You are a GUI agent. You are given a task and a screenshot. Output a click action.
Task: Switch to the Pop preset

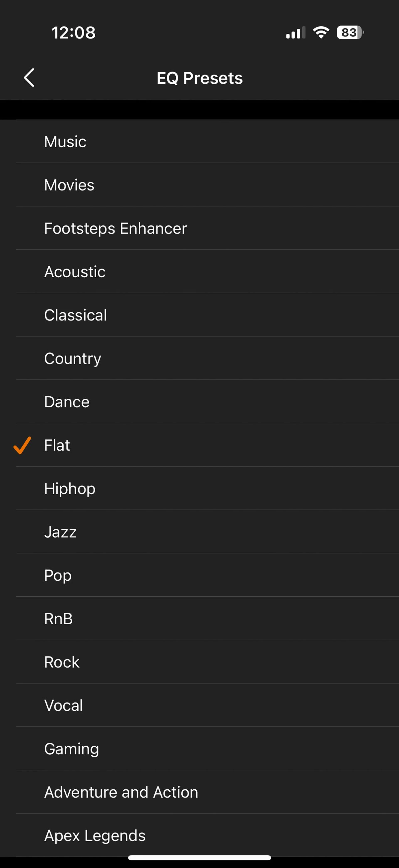(x=58, y=576)
